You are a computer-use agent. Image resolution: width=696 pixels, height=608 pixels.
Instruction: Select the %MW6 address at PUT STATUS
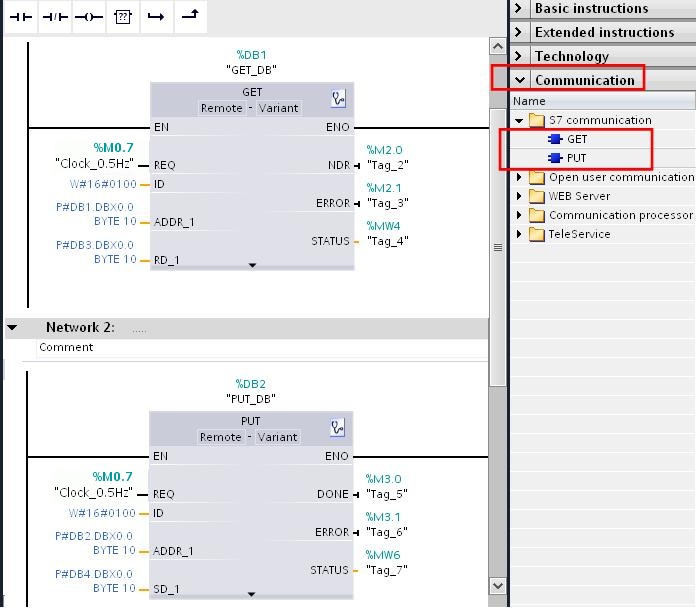[383, 555]
